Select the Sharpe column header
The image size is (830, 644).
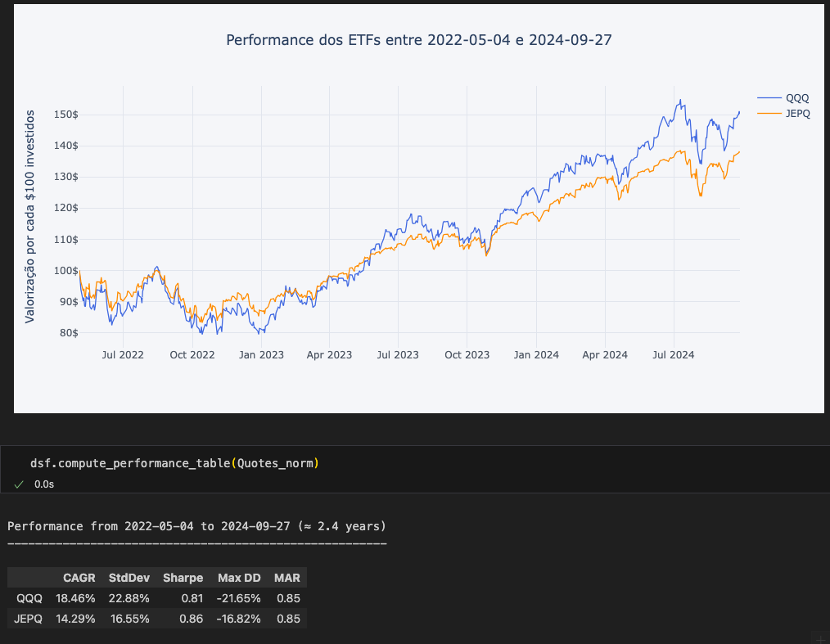tap(183, 578)
